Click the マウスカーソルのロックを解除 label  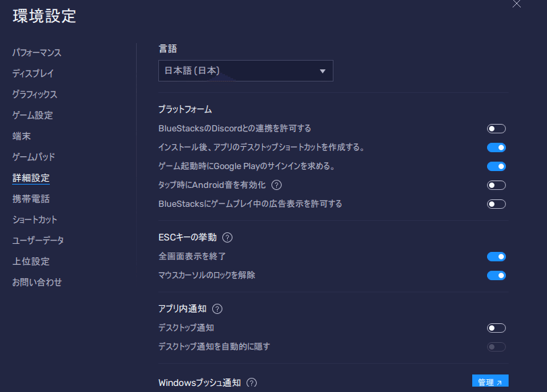pyautogui.click(x=207, y=275)
